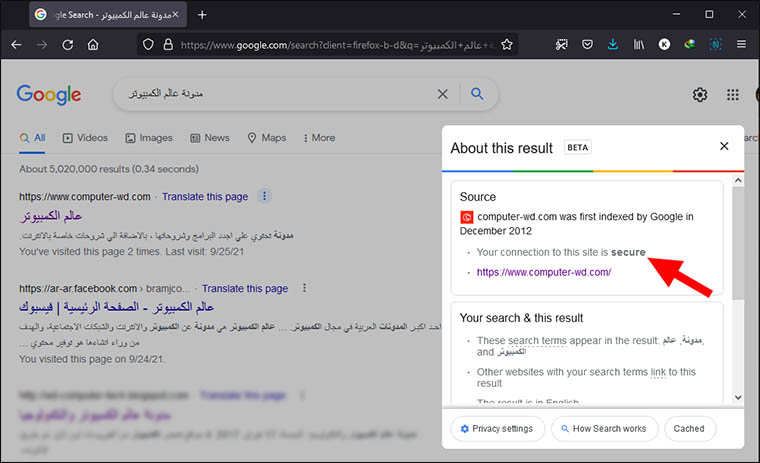
Task: Open the Pocket icon in toolbar
Action: [x=587, y=45]
